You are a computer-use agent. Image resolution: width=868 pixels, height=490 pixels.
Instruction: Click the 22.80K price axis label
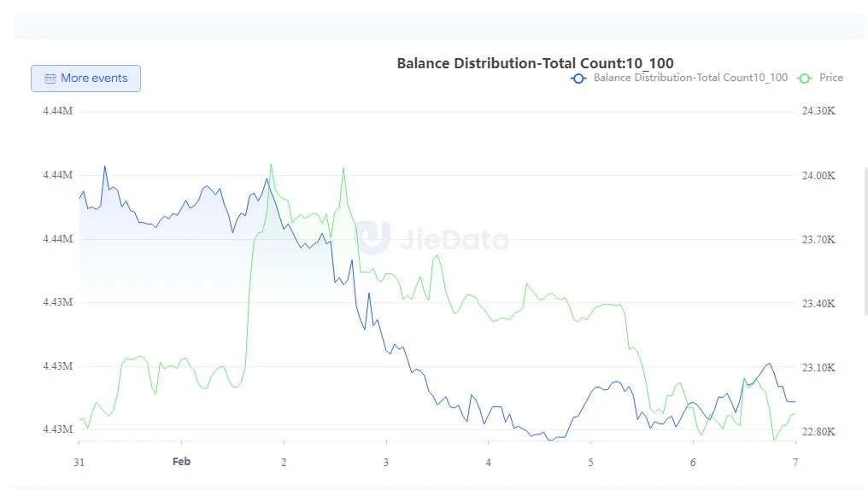point(818,432)
